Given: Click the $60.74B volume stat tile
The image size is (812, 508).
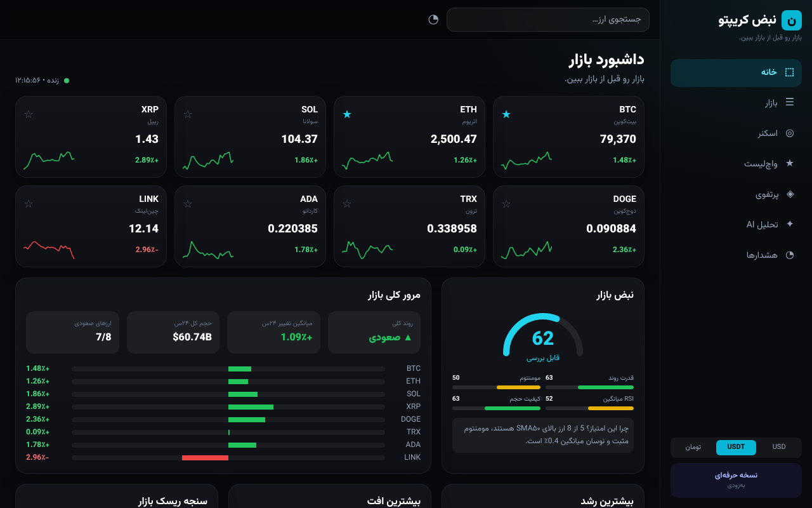Looking at the screenshot, I should (x=173, y=332).
